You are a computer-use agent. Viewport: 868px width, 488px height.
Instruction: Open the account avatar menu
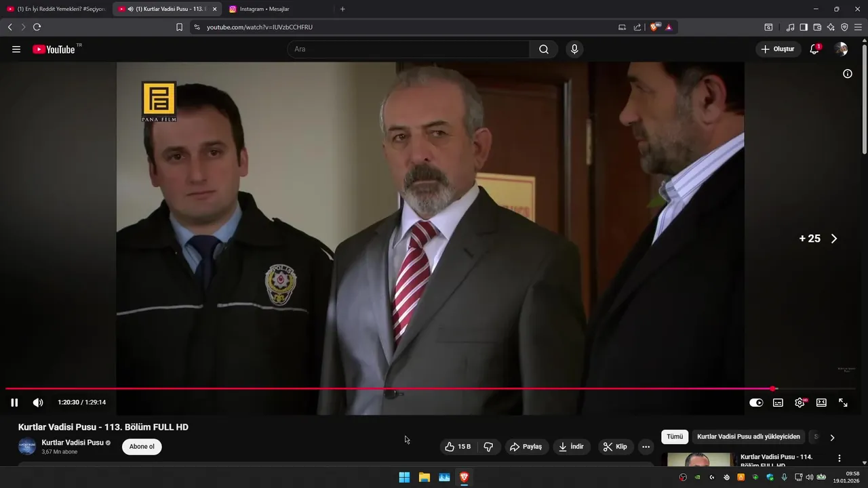click(x=841, y=49)
